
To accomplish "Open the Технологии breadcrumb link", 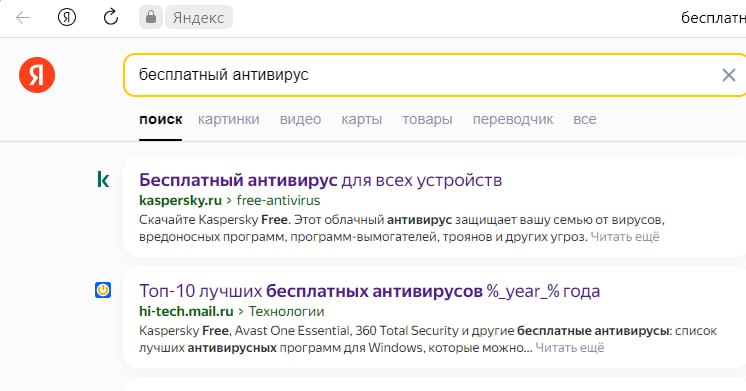I will (286, 312).
